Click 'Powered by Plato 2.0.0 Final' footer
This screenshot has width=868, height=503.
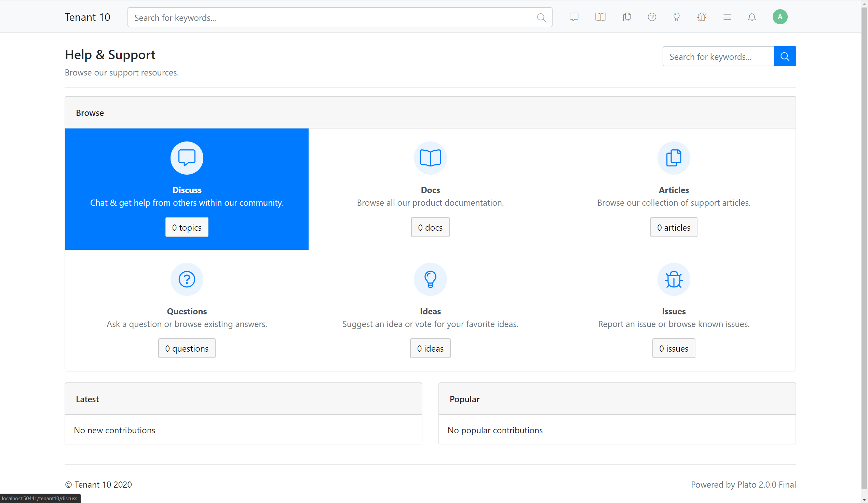click(743, 485)
